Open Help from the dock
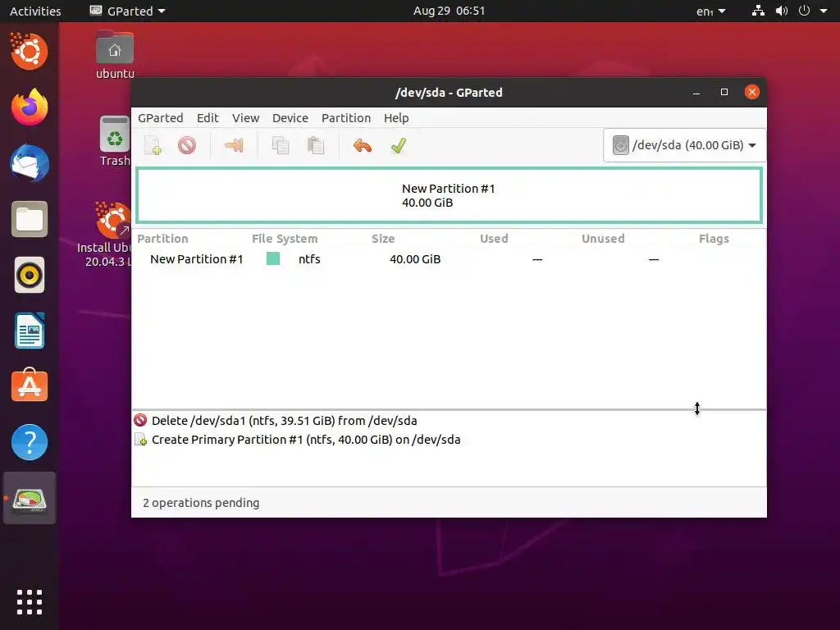Viewport: 840px width, 630px height. coord(30,442)
